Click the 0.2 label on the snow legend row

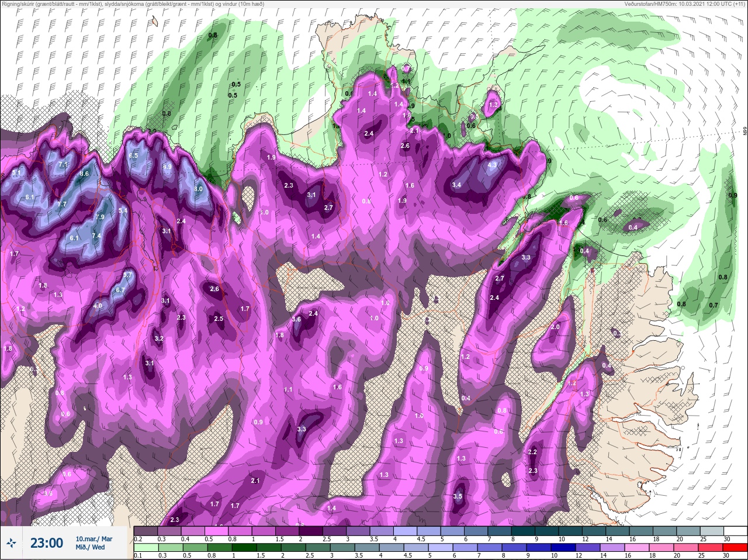(x=138, y=539)
